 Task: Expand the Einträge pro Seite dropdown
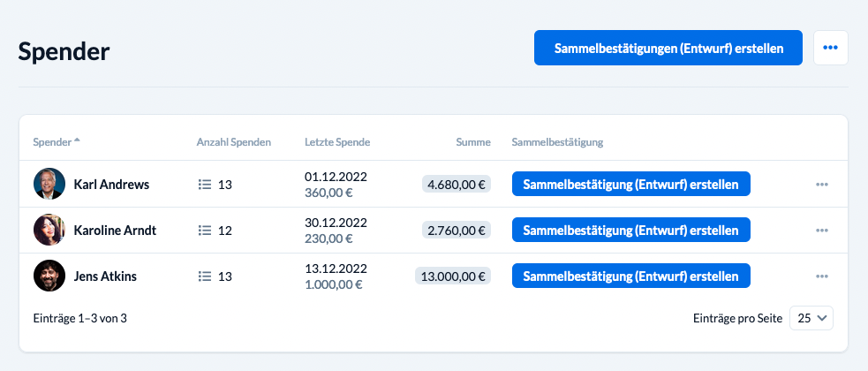[x=811, y=318]
